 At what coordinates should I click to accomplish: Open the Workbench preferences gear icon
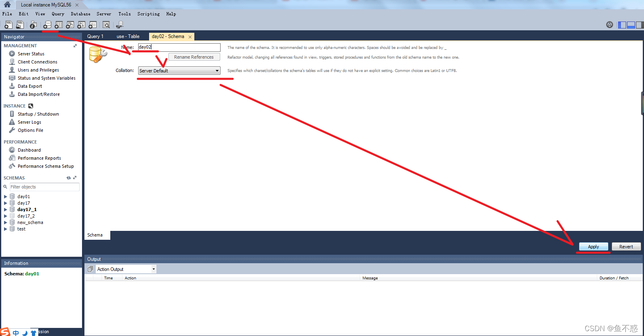[x=610, y=25]
